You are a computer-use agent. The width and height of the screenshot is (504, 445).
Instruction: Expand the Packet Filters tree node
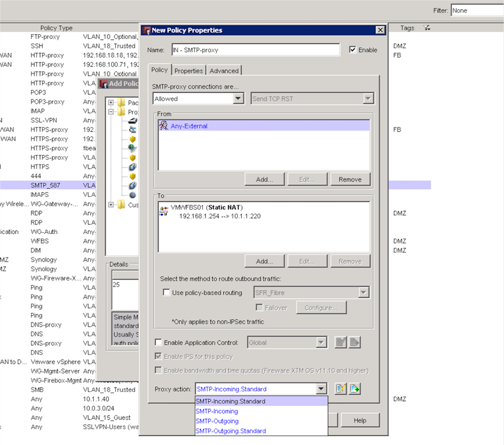(x=111, y=102)
